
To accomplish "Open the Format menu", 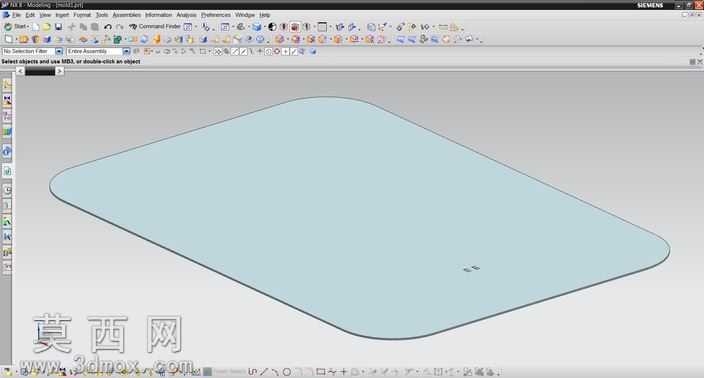I will tap(82, 15).
